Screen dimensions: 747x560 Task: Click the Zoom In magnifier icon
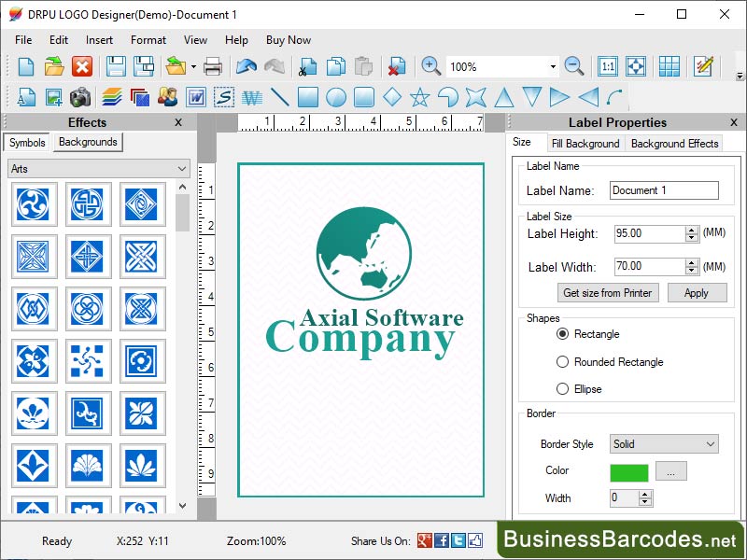430,66
